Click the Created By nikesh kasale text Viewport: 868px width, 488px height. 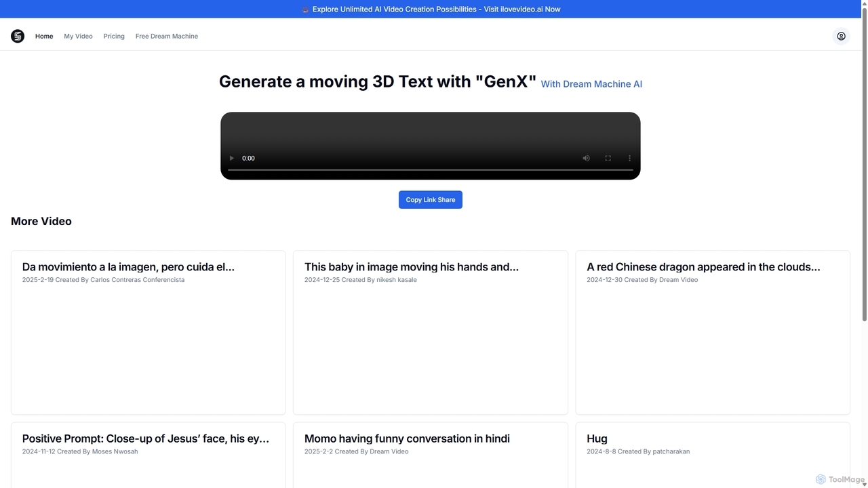379,279
